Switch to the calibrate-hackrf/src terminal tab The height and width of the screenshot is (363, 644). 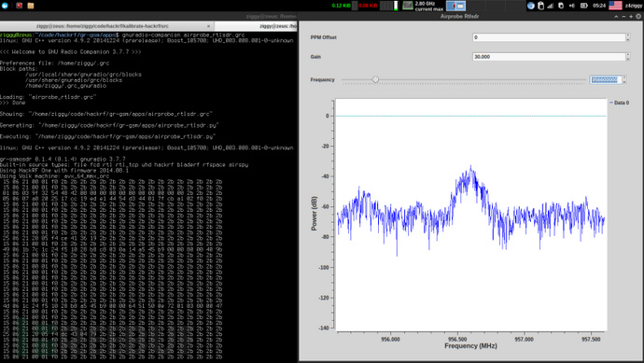(x=103, y=26)
